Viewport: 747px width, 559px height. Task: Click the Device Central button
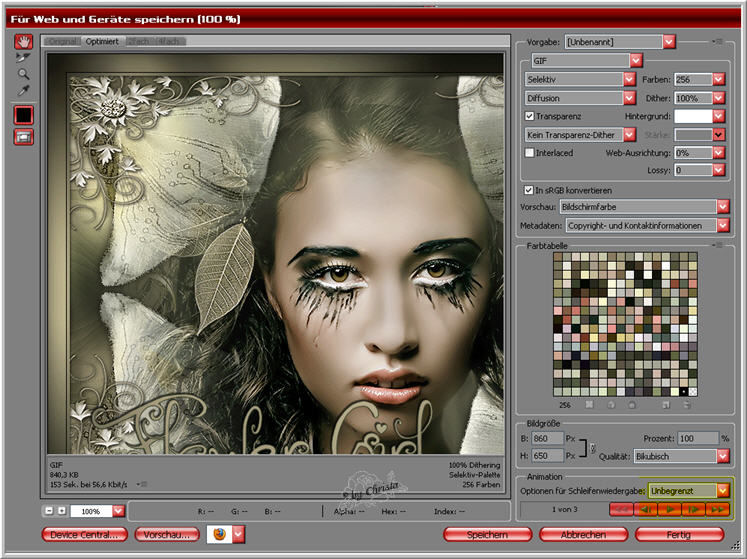coord(84,535)
